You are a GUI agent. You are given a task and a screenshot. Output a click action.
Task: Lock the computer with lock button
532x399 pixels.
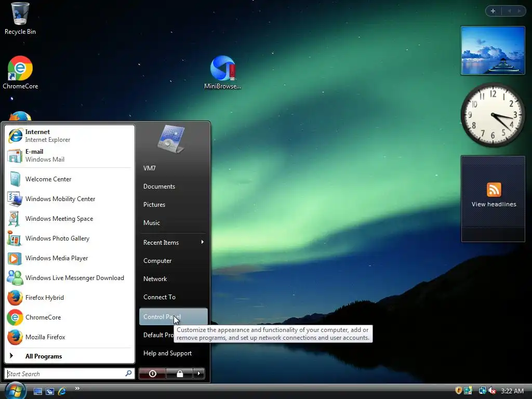pyautogui.click(x=180, y=374)
